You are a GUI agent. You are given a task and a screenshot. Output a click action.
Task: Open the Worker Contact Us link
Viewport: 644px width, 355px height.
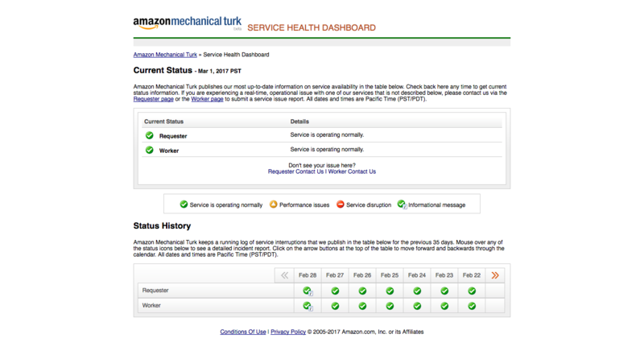point(352,171)
